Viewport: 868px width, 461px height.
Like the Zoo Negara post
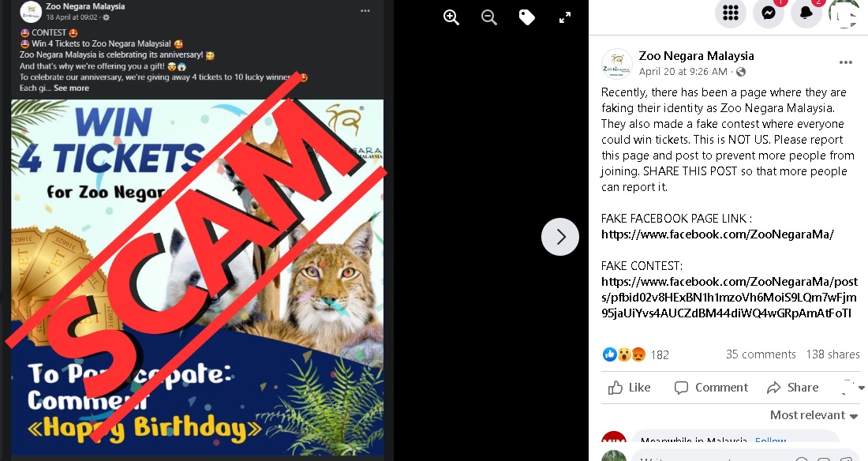point(630,388)
